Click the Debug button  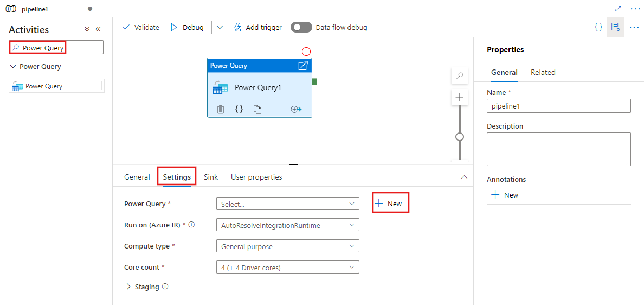pos(187,28)
